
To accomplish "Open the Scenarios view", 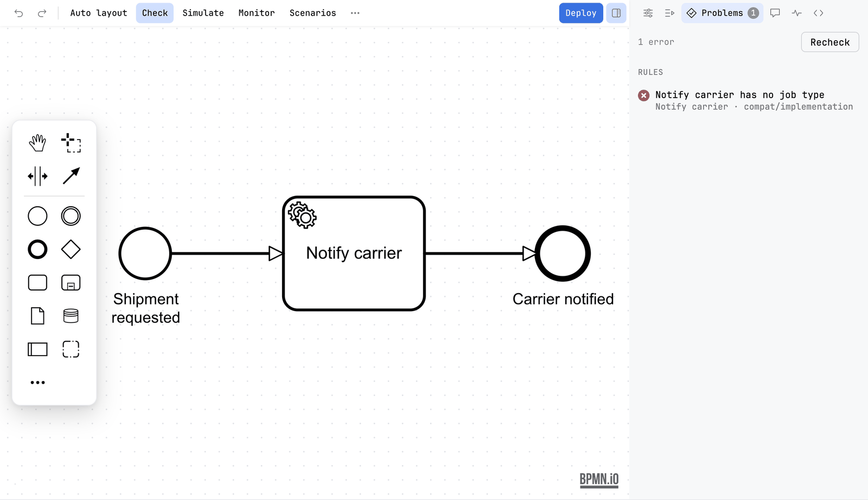I will pyautogui.click(x=312, y=13).
